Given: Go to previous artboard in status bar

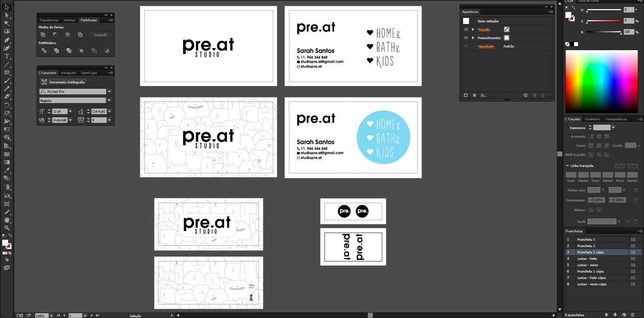Looking at the screenshot, I should tap(64, 316).
